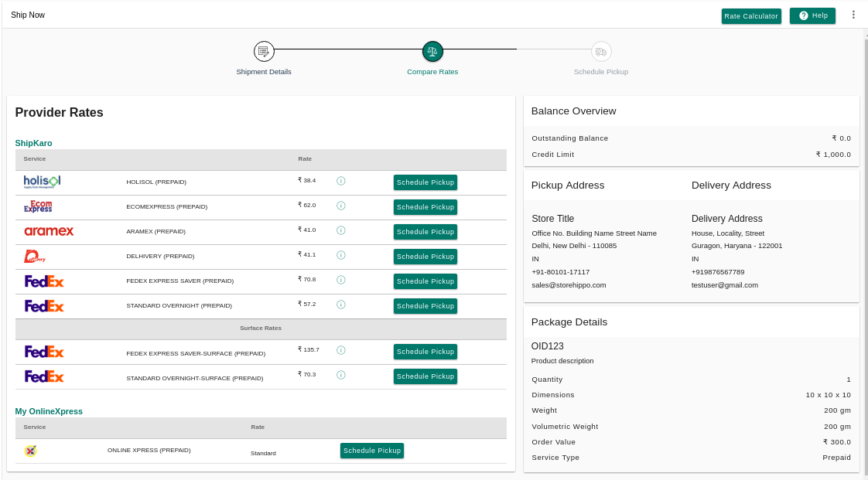Click the Holisol rate info icon
868x480 pixels.
341,181
